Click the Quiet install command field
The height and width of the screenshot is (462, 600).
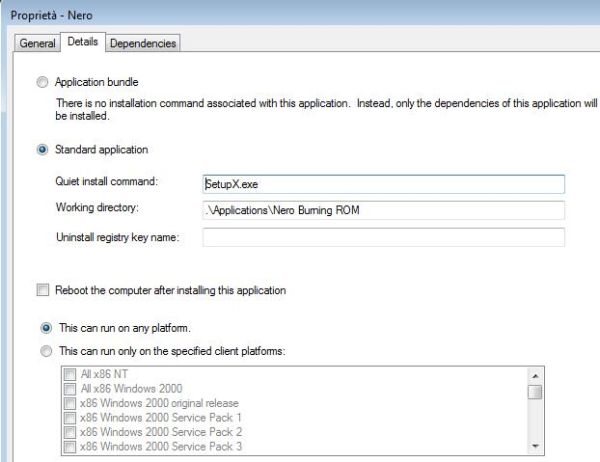tap(383, 184)
